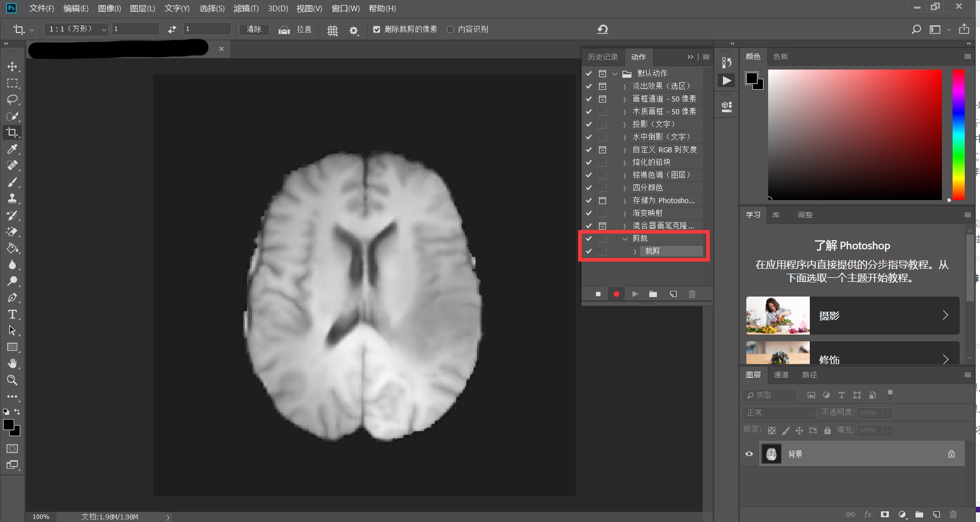This screenshot has width=980, height=522.
Task: Select the Path Selection tool
Action: point(12,331)
